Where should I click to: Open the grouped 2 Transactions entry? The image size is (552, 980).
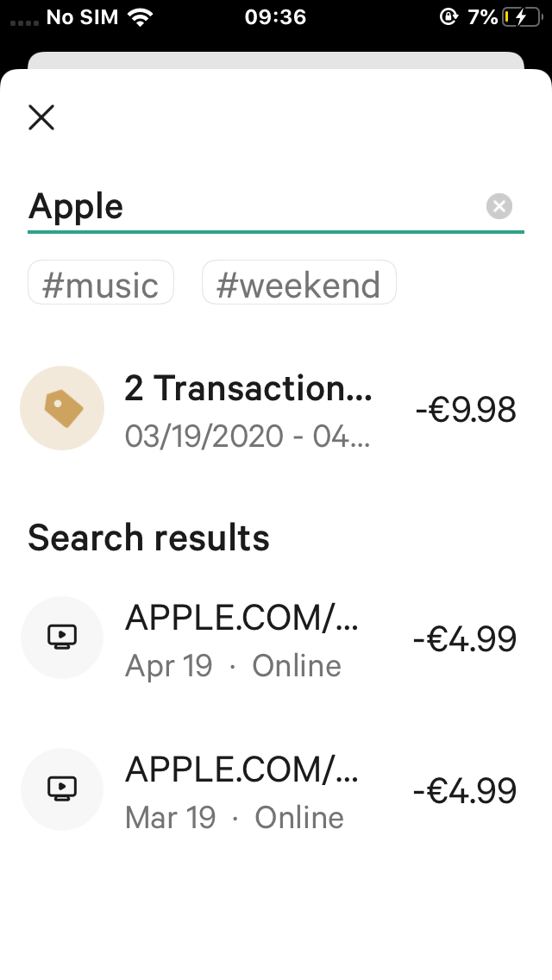[x=248, y=408]
